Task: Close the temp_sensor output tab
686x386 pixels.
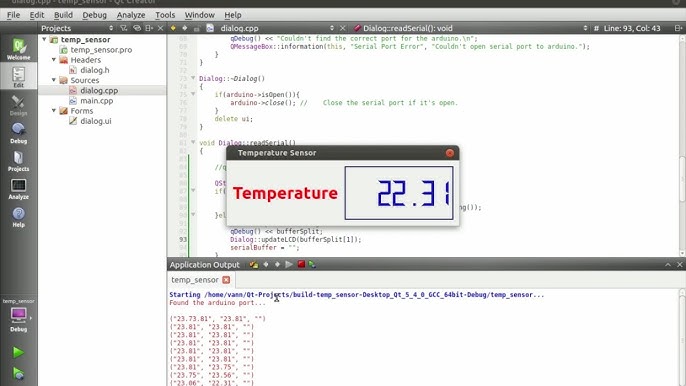Action: click(226, 280)
